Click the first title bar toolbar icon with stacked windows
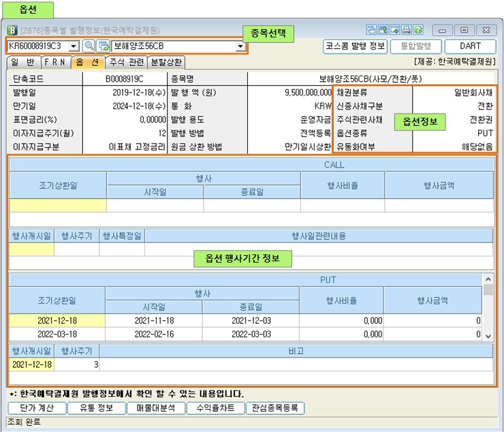Viewport: 504px width, 432px height. tap(371, 30)
